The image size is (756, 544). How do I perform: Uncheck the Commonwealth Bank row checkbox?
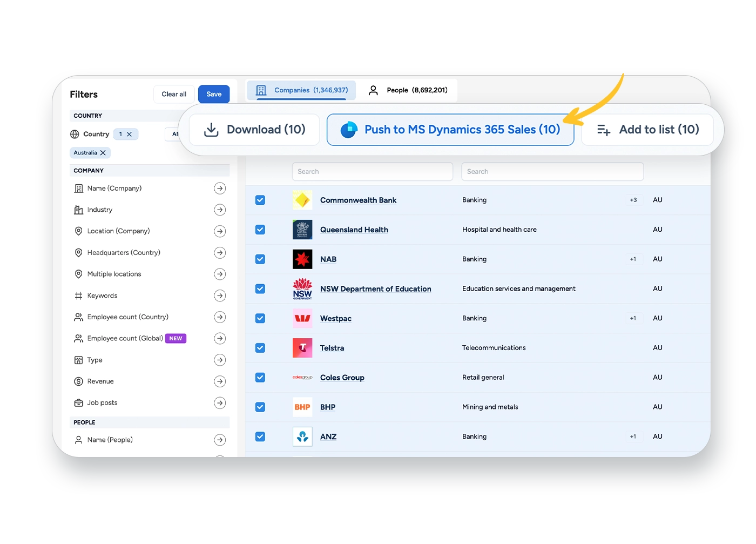tap(260, 200)
